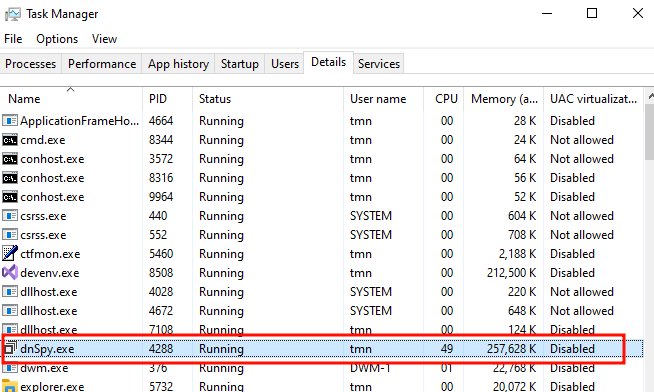Switch to the Services tab
This screenshot has height=392, width=654.
(x=379, y=64)
